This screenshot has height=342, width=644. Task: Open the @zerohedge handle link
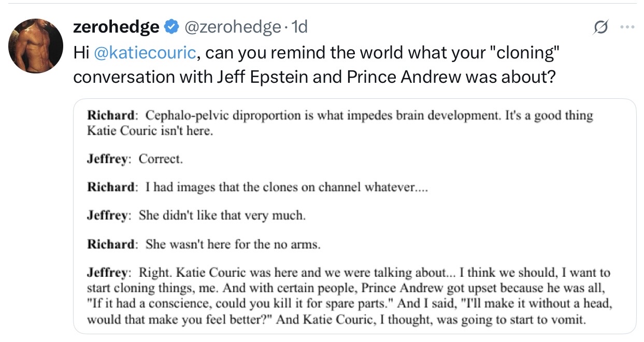point(233,26)
